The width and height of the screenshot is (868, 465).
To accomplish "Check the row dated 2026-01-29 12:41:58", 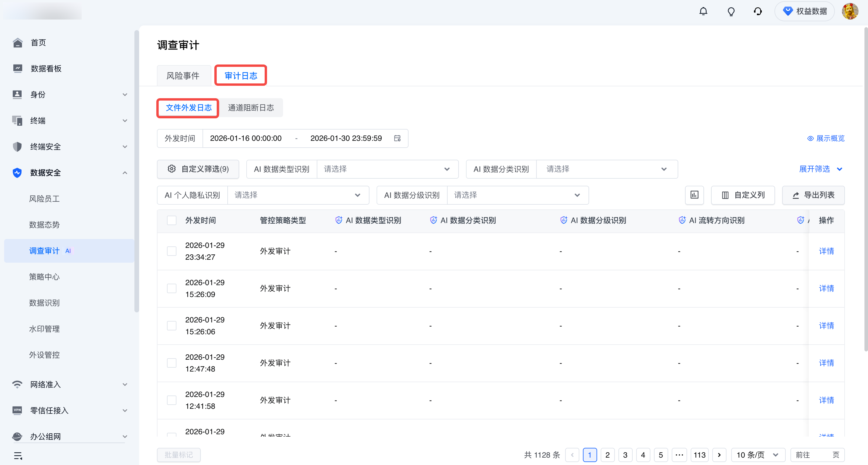I will pyautogui.click(x=172, y=400).
